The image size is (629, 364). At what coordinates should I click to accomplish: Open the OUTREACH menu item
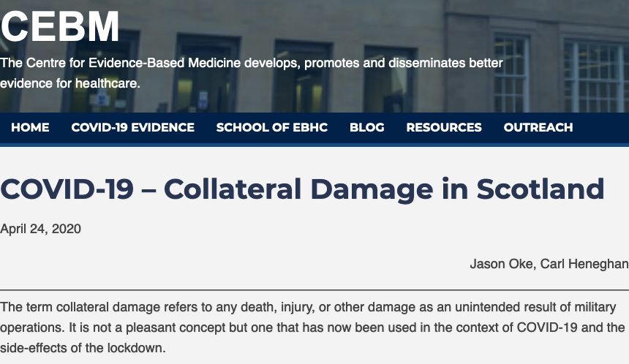point(538,127)
